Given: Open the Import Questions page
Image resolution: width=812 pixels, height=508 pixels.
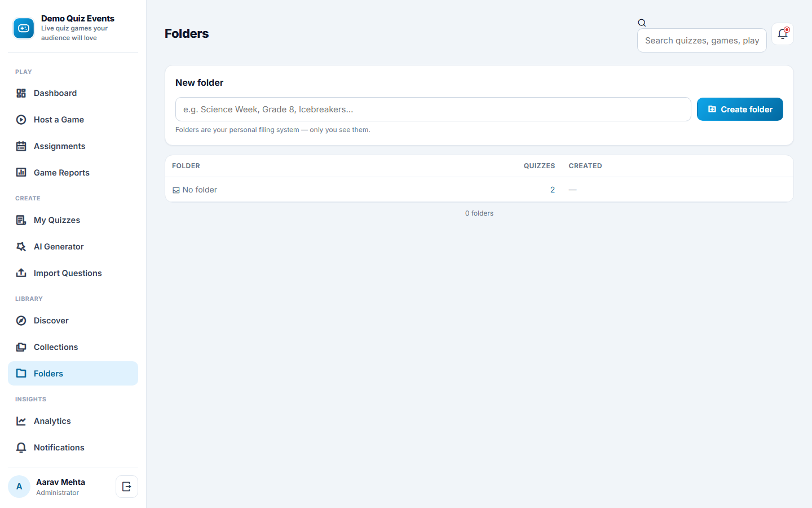Looking at the screenshot, I should pos(73,273).
